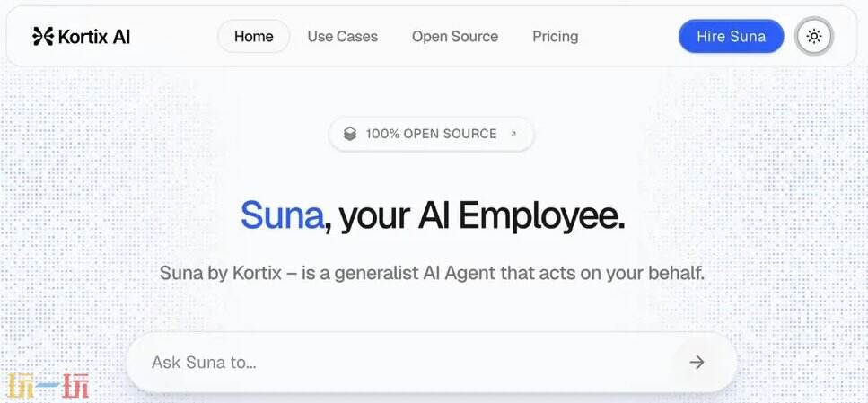This screenshot has width=868, height=403.
Task: Select Open Source in the navigation bar
Action: [454, 37]
